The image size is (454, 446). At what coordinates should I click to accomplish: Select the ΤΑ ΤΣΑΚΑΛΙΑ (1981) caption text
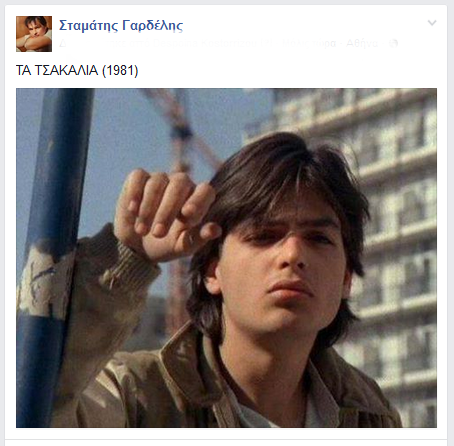point(77,70)
